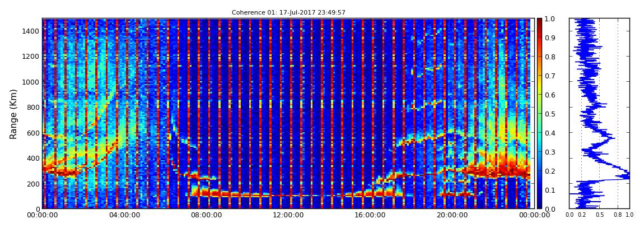Image resolution: width=644 pixels, height=228 pixels.
Task: Click the 800 range axis tick label
Action: [x=32, y=107]
